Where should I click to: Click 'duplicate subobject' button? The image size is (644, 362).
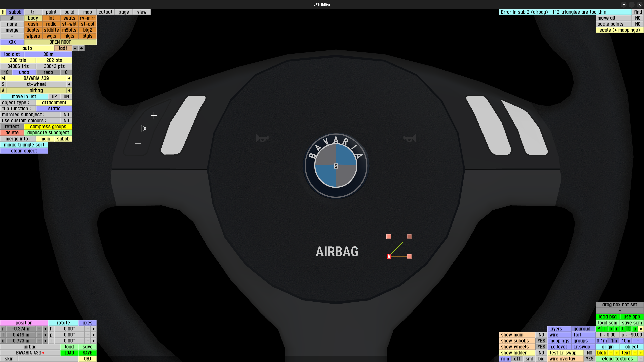48,133
